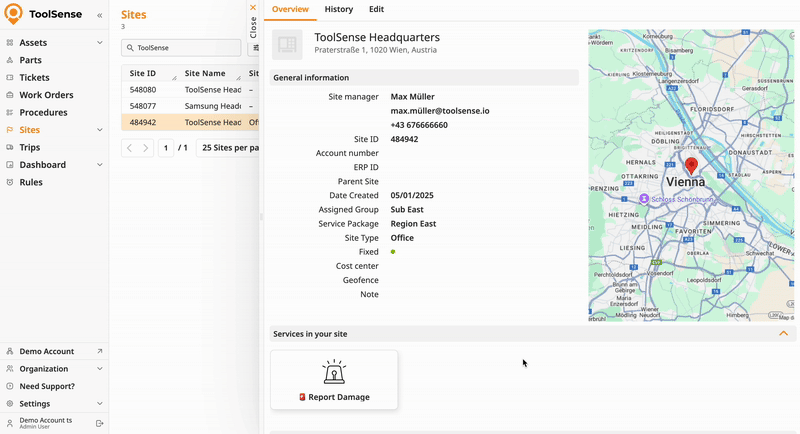Click the log out icon
Screen dimensions: 800x434
coord(99,424)
